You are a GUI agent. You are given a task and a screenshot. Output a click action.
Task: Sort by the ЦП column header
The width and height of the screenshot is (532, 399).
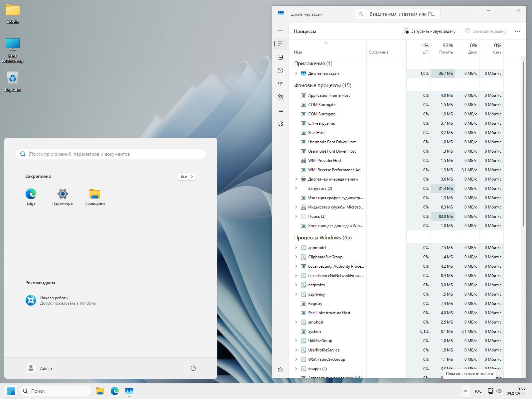(x=419, y=48)
